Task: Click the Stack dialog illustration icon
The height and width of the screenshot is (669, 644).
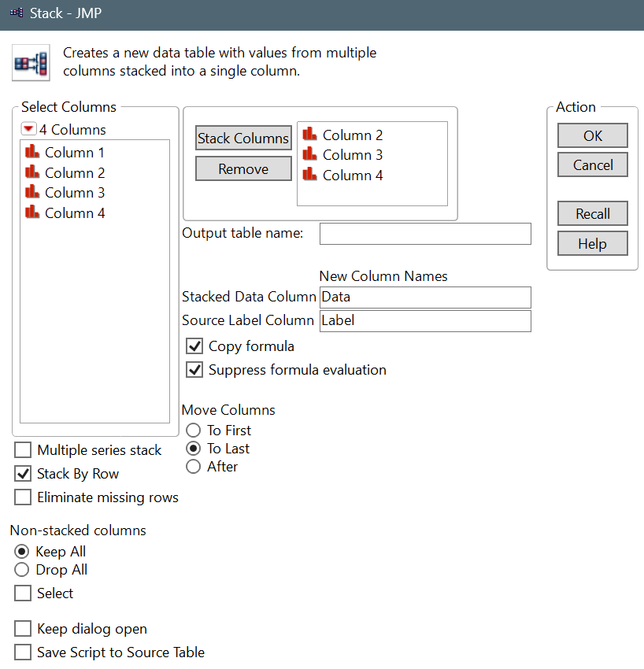Action: tap(30, 62)
